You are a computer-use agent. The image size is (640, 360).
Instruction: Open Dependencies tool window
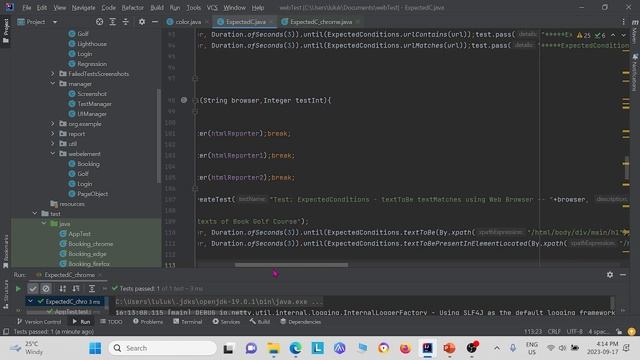(x=300, y=322)
